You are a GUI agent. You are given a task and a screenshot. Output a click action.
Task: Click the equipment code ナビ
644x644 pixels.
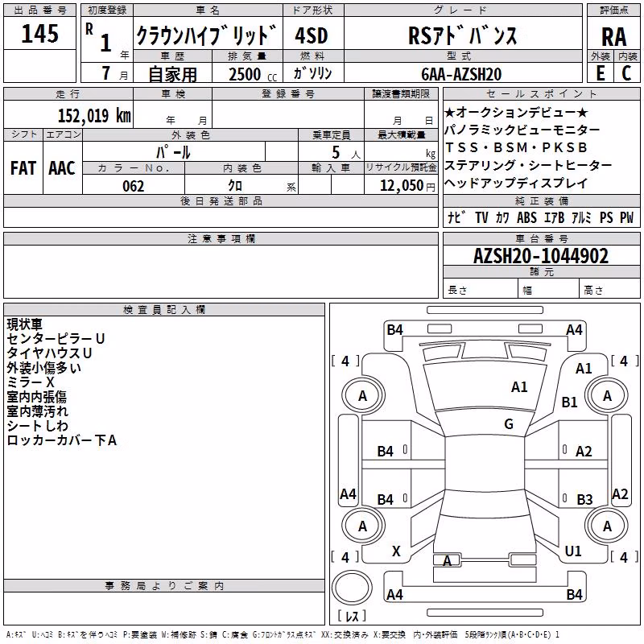[456, 217]
